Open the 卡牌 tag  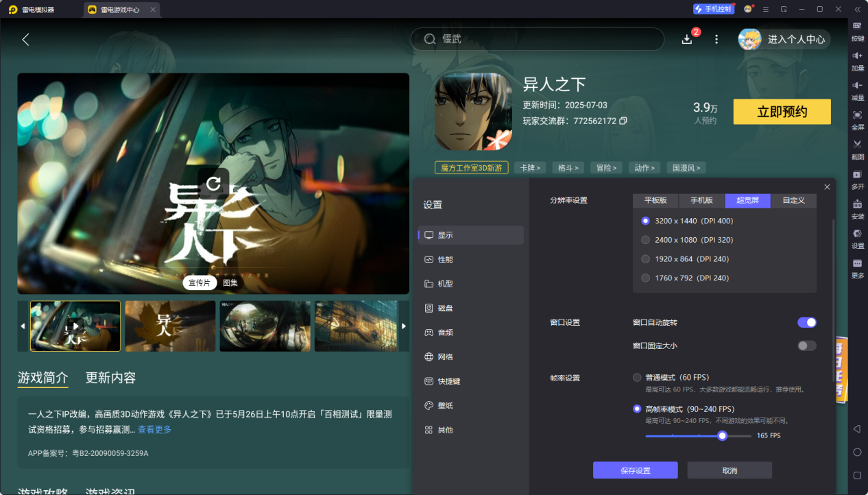point(530,167)
